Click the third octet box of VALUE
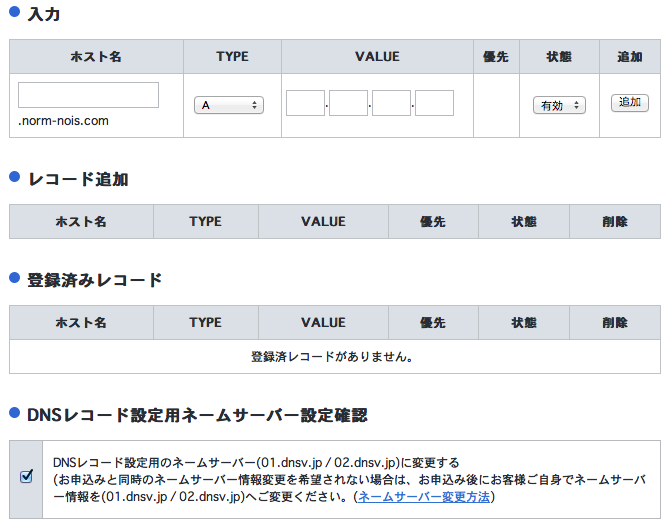 [x=392, y=103]
